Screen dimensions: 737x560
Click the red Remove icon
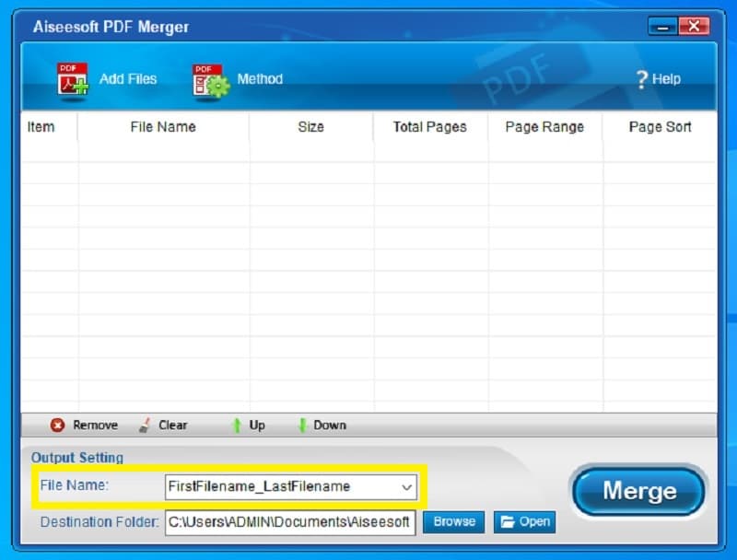58,426
